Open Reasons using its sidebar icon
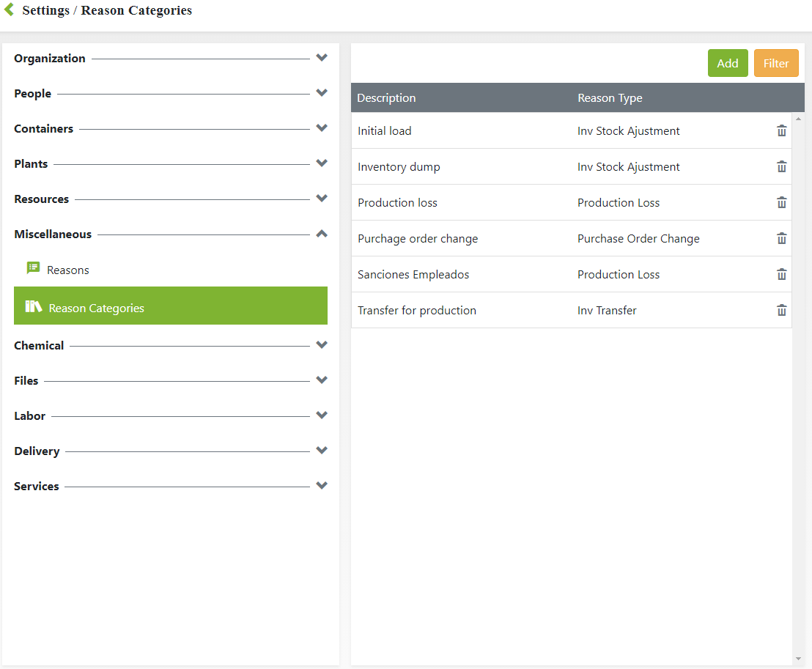The image size is (812, 669). [x=33, y=268]
